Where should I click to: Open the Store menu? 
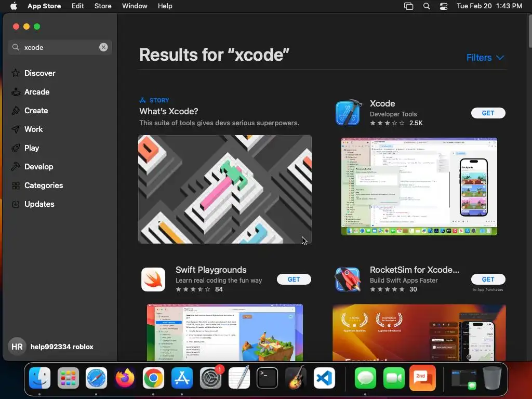(x=103, y=6)
